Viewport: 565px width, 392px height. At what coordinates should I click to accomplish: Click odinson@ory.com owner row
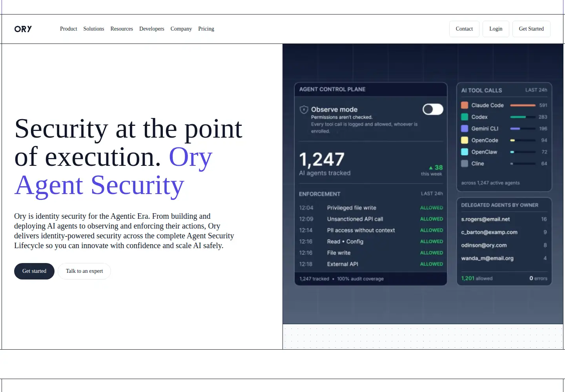504,245
